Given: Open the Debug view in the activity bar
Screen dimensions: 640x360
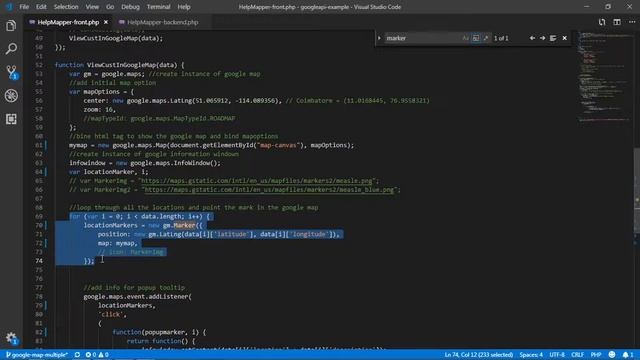Looking at the screenshot, I should click(11, 96).
